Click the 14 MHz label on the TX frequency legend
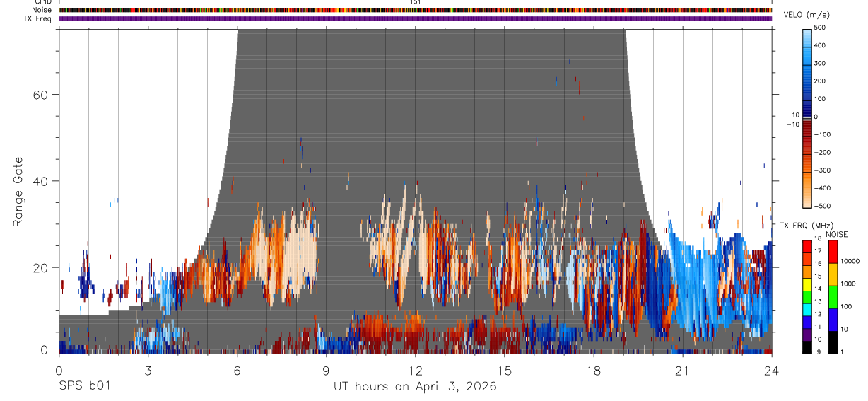 [819, 289]
